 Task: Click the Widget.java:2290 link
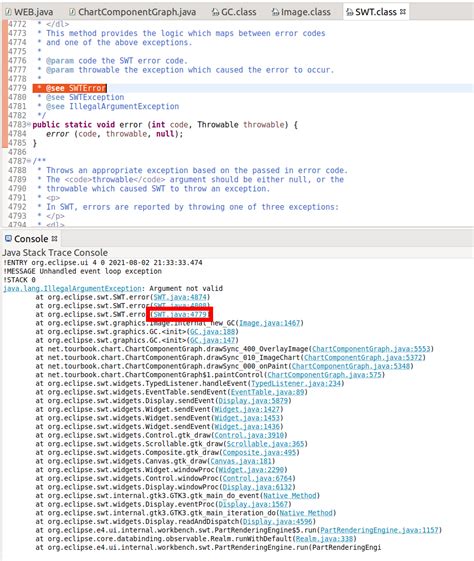pyautogui.click(x=251, y=469)
